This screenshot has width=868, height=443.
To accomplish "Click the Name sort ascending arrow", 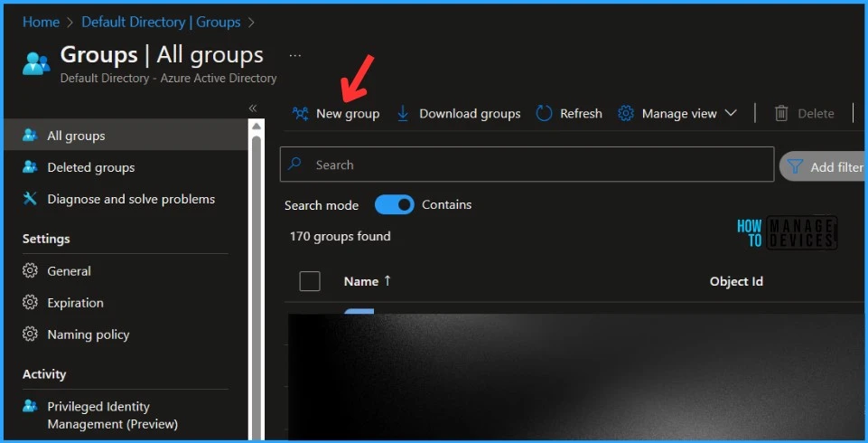I will [x=387, y=281].
